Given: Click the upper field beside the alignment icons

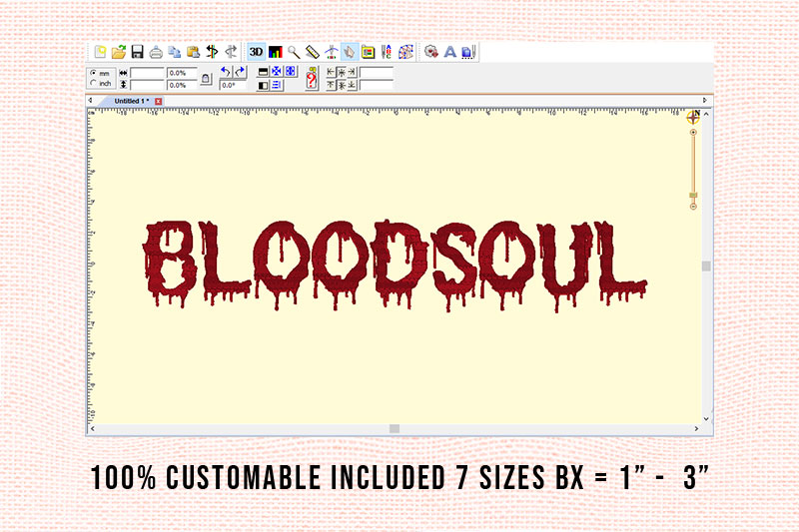Looking at the screenshot, I should (377, 72).
